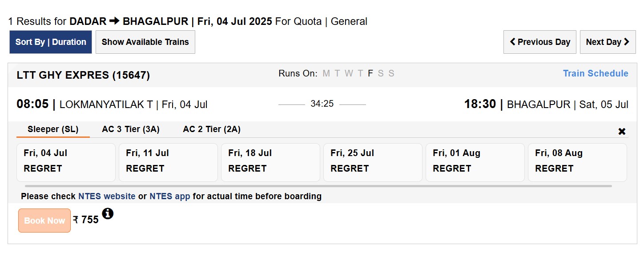Sort results by Duration

click(51, 42)
